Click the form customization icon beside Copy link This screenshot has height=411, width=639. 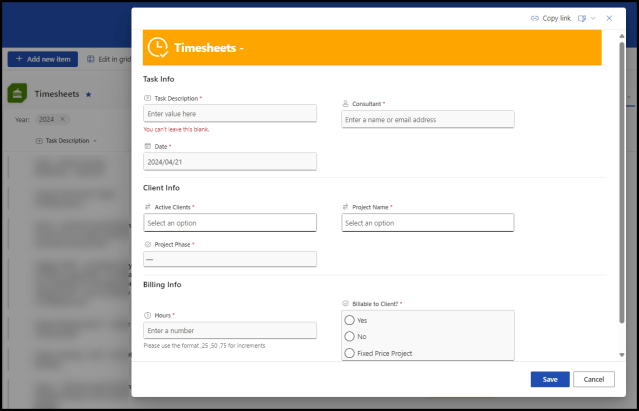(x=581, y=18)
